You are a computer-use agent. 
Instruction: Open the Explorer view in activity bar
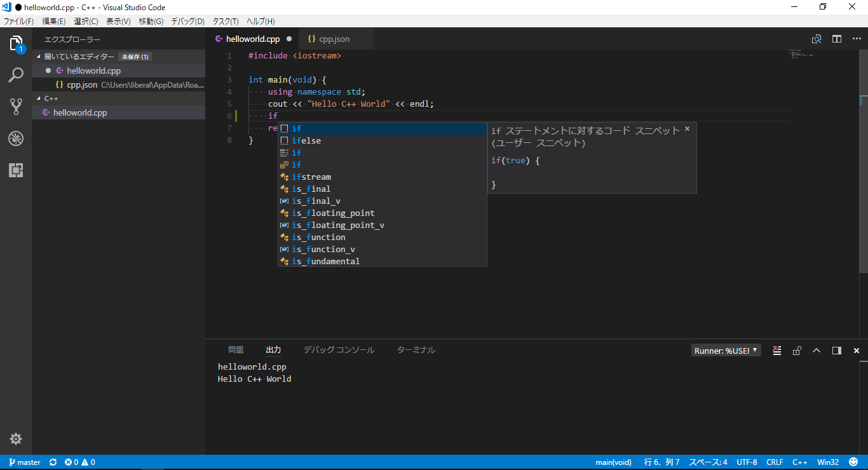16,44
